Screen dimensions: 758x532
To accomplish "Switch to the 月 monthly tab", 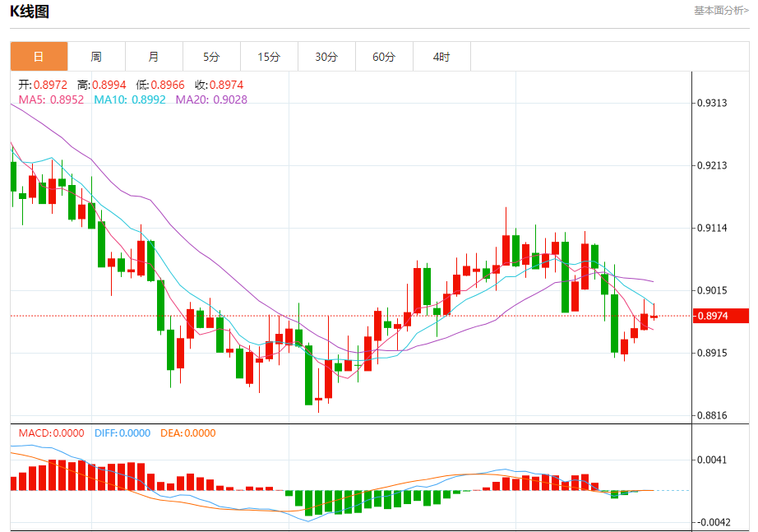I will [154, 57].
